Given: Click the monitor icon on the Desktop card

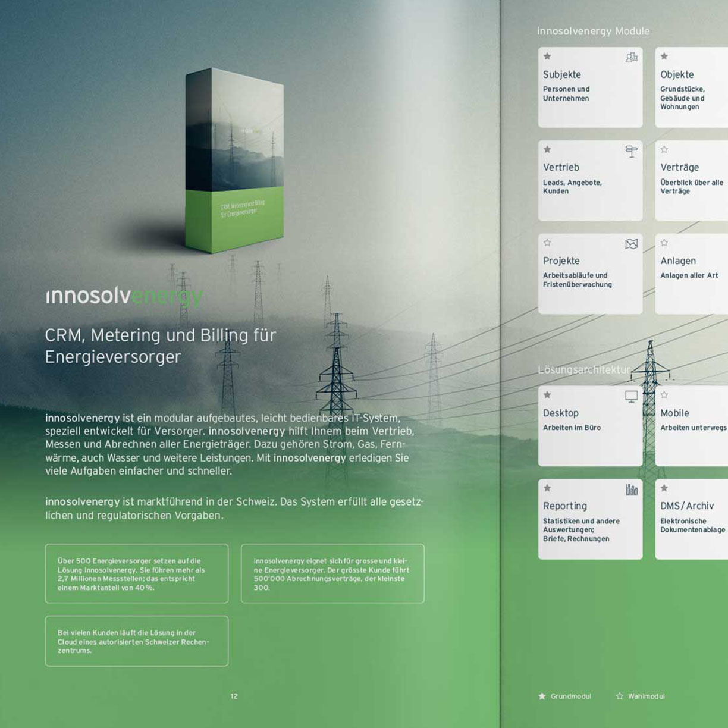Looking at the screenshot, I should (632, 396).
